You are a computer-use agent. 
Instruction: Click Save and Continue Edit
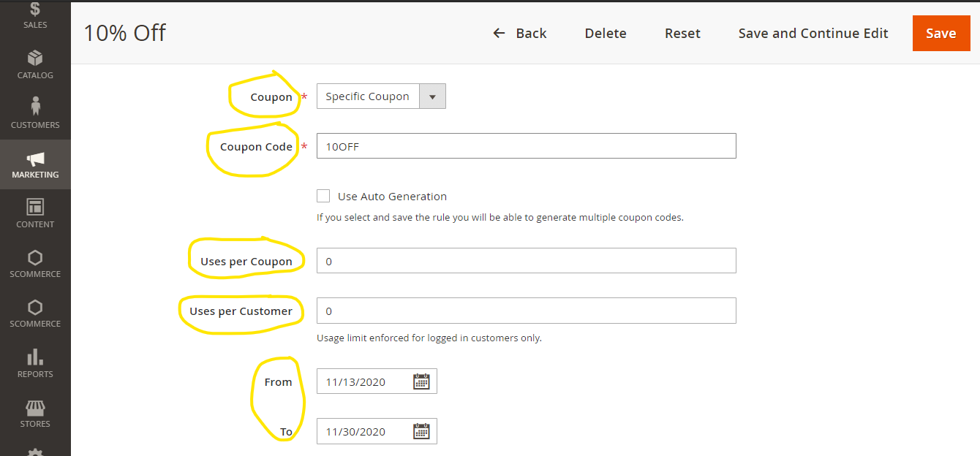pyautogui.click(x=813, y=33)
